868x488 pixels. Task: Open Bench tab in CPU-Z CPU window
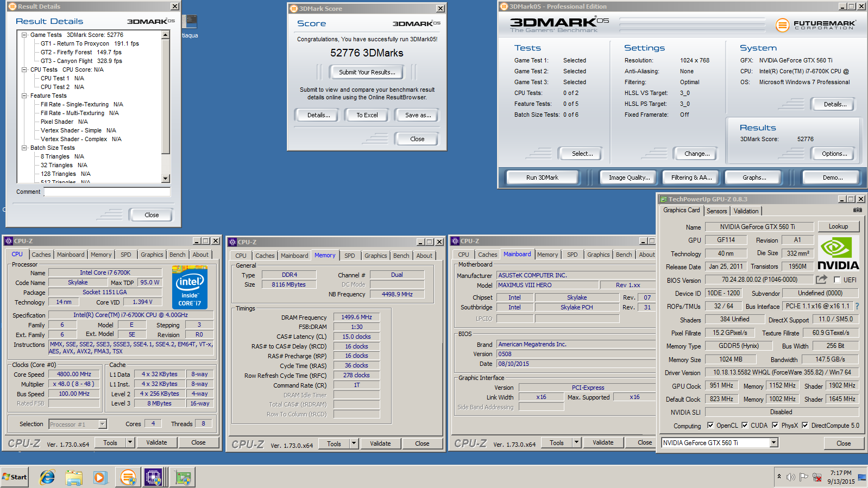[x=177, y=255]
